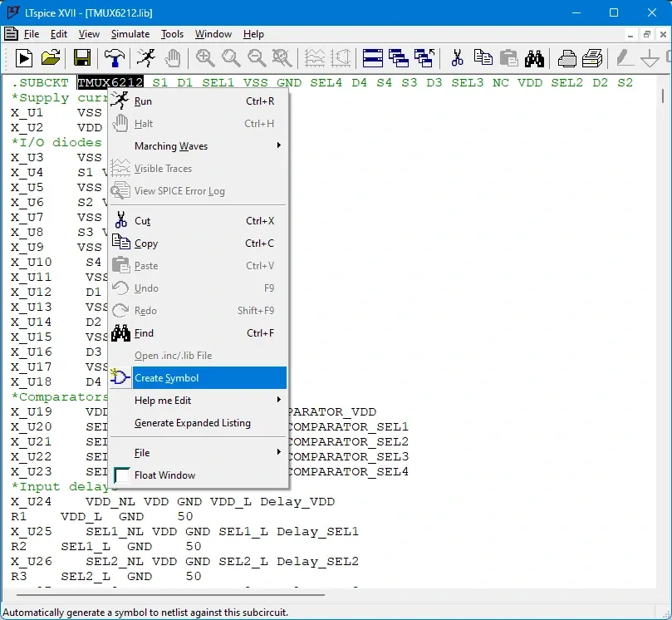Choose Run from the context menu
Viewport: 672px width, 620px height.
[x=199, y=101]
